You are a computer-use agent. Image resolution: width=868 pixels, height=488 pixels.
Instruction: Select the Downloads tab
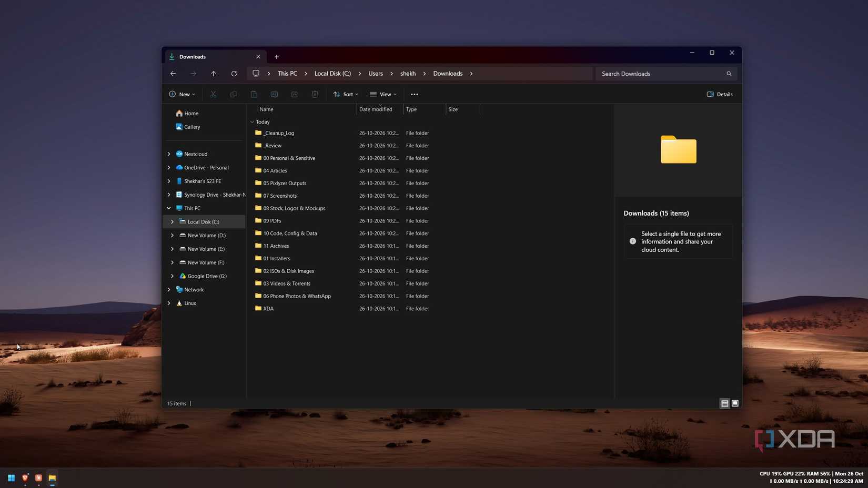coord(215,57)
